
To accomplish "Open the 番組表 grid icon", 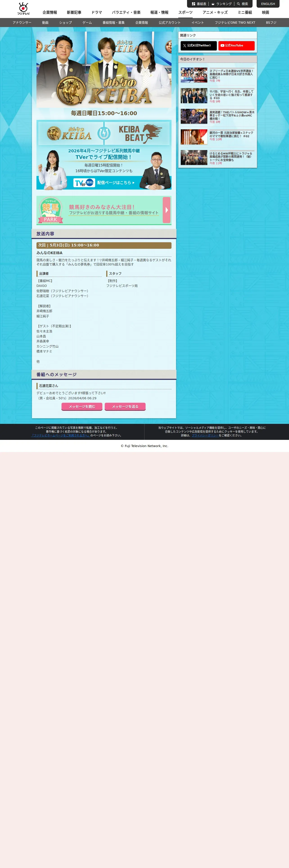I will [193, 4].
